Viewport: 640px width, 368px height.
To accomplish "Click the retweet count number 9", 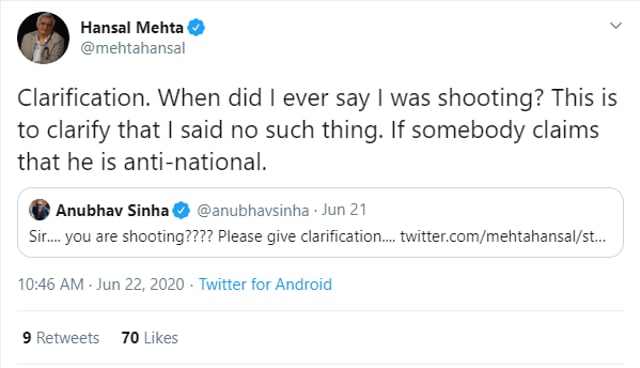I will click(27, 338).
